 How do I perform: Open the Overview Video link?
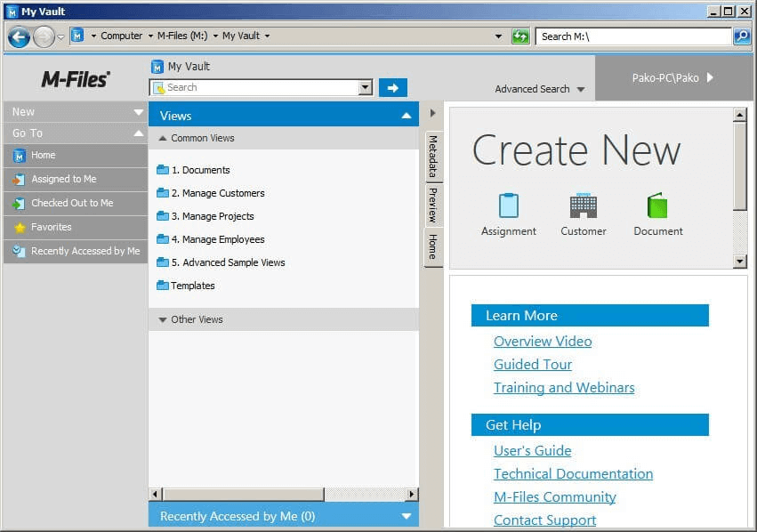pyautogui.click(x=543, y=342)
